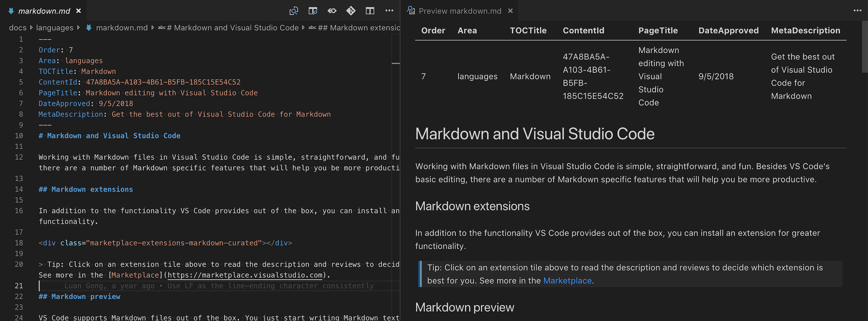Open Preview to the Side icon

pos(313,11)
